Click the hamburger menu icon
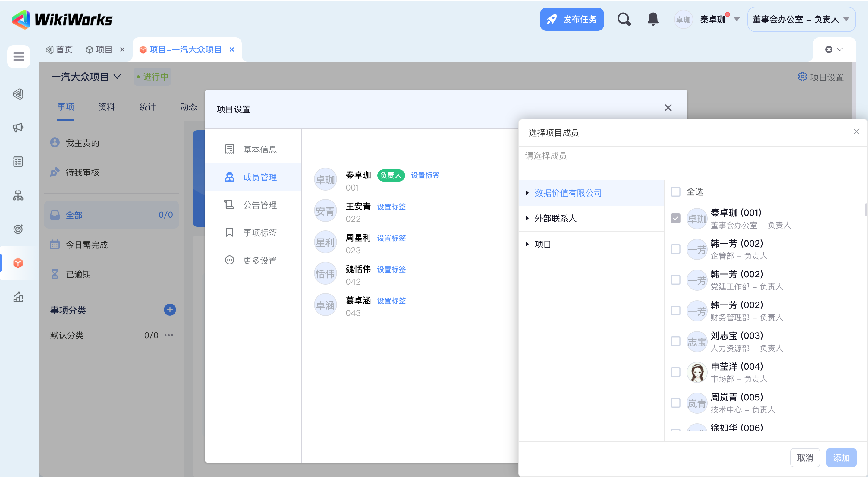 [x=18, y=57]
